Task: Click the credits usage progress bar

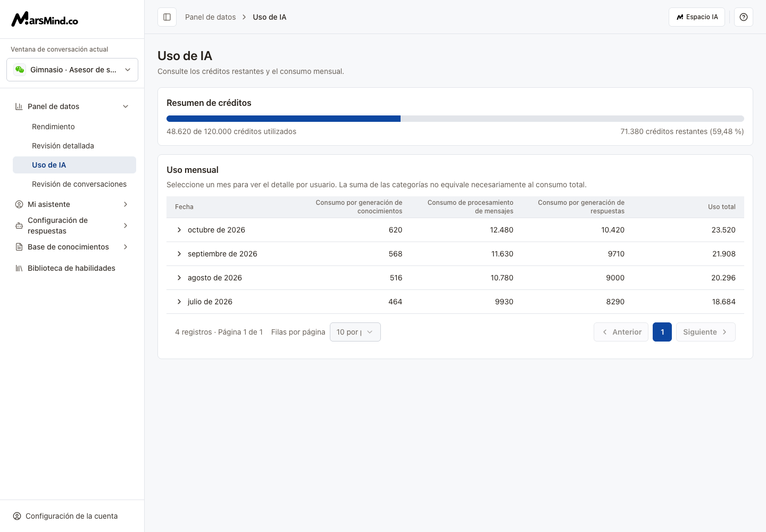Action: coord(455,119)
